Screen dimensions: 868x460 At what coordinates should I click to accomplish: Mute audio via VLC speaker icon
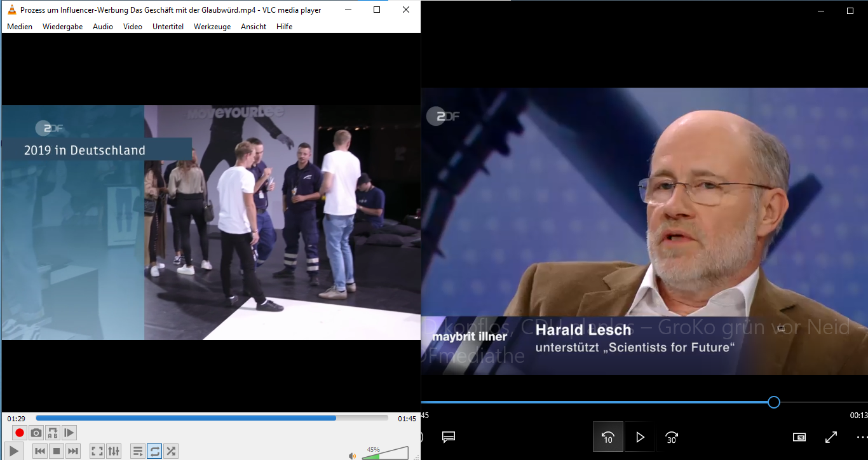(x=352, y=455)
